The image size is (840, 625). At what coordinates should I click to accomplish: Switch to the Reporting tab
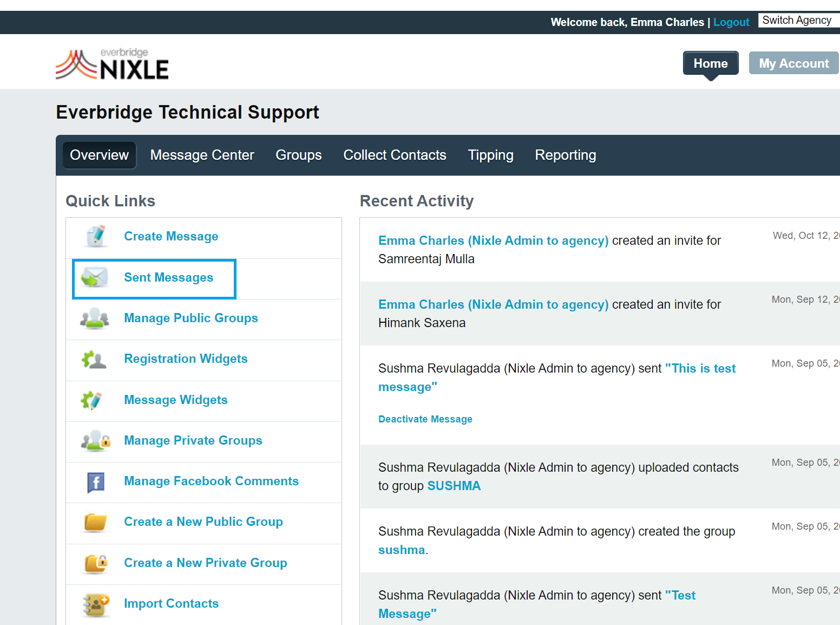tap(566, 155)
